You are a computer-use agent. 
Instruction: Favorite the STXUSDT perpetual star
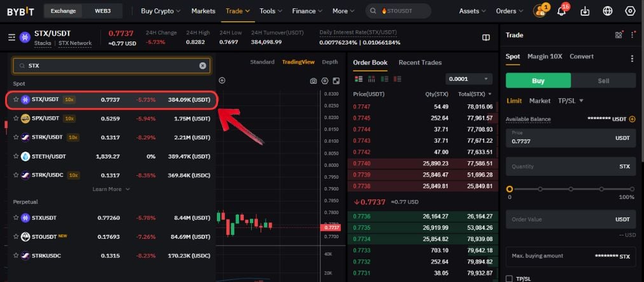click(x=16, y=218)
